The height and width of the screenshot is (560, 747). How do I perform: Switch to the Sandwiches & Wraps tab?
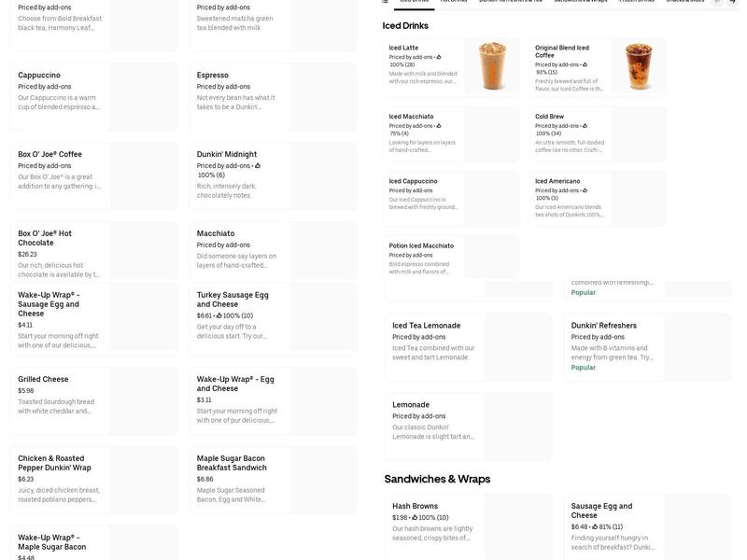pyautogui.click(x=580, y=2)
